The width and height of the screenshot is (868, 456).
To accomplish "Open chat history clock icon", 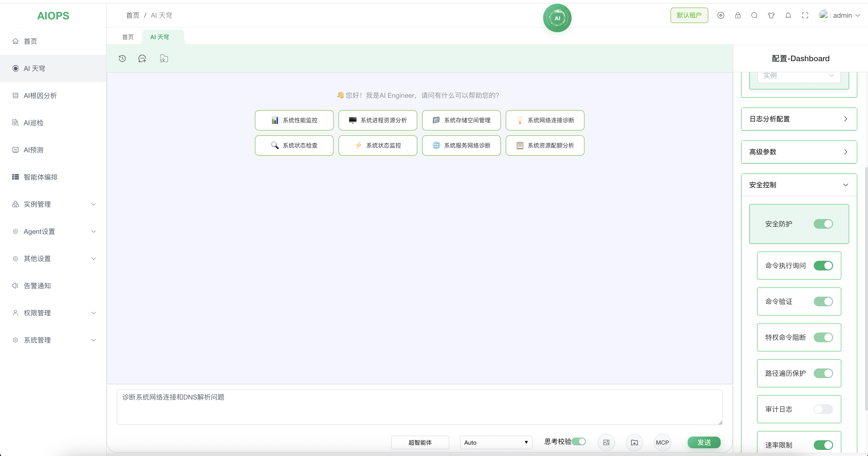I will tap(122, 59).
